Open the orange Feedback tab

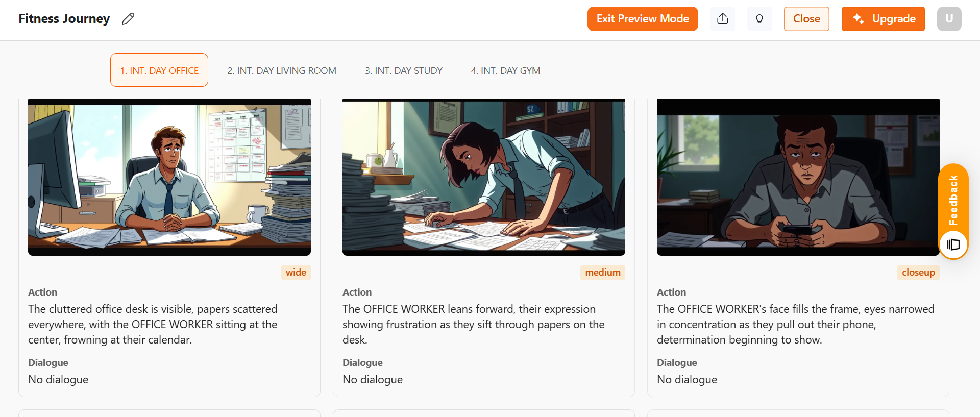[x=953, y=200]
